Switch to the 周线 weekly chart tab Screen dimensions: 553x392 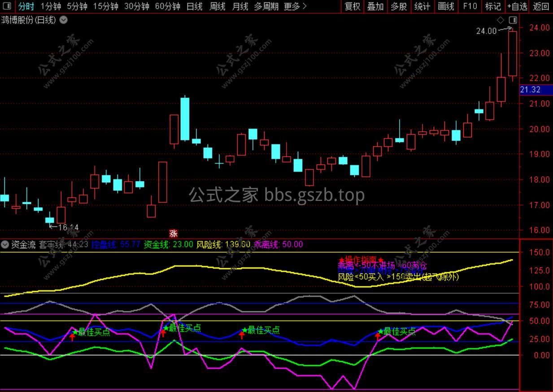pyautogui.click(x=218, y=6)
